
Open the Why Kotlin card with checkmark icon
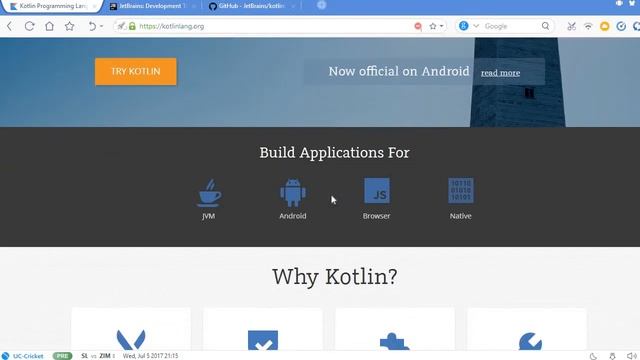coord(263,329)
